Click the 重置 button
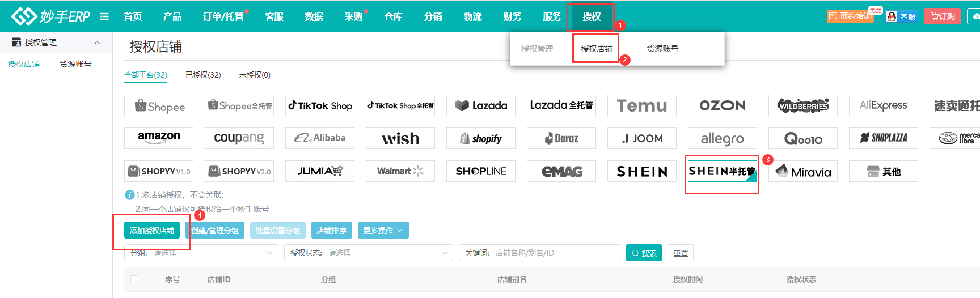 point(681,253)
